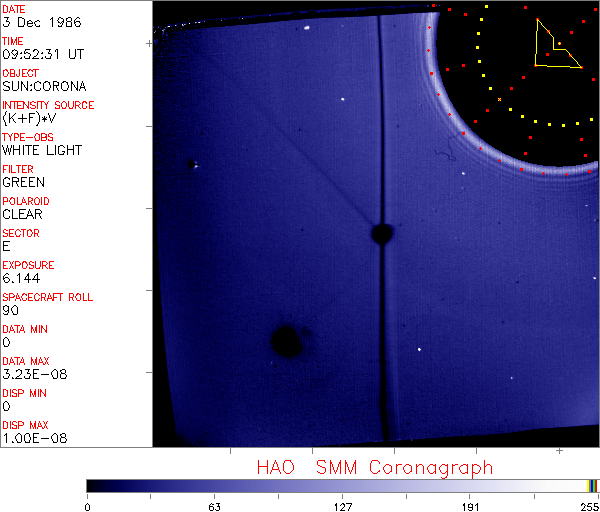Click the color bar tick label 127
This screenshot has height=512, width=600.
coord(342,507)
